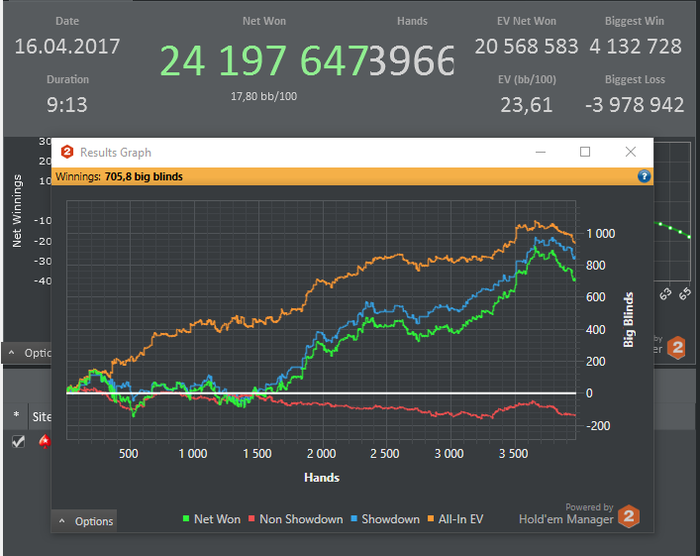Toggle Showdown blue legend swatch
This screenshot has width=700, height=556.
354,518
